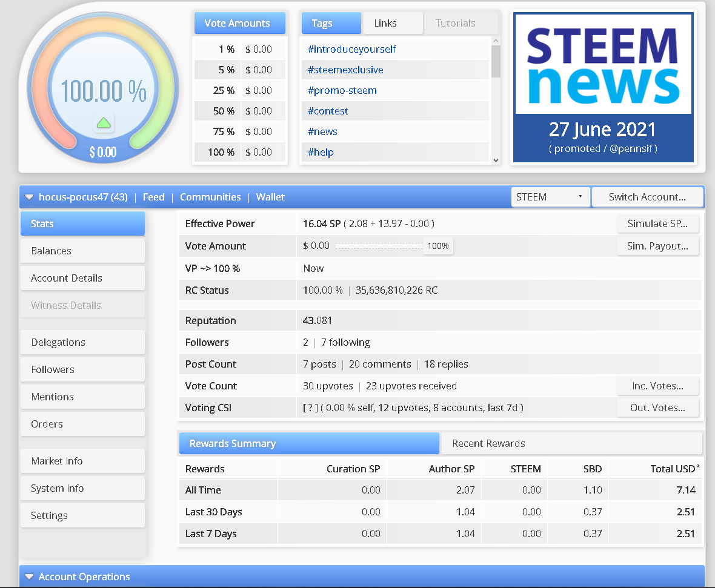This screenshot has width=715, height=588.
Task: Click the green up-arrow in voting gauge
Action: click(104, 123)
